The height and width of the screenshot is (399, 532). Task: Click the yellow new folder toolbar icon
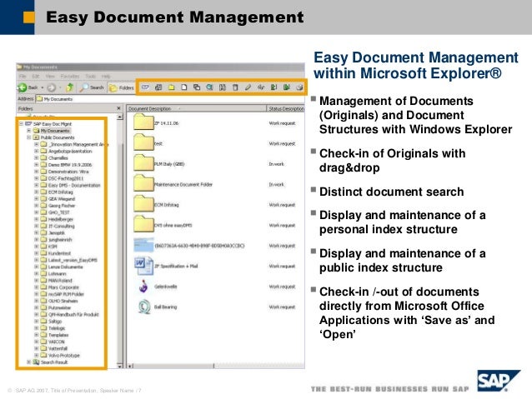pyautogui.click(x=171, y=87)
